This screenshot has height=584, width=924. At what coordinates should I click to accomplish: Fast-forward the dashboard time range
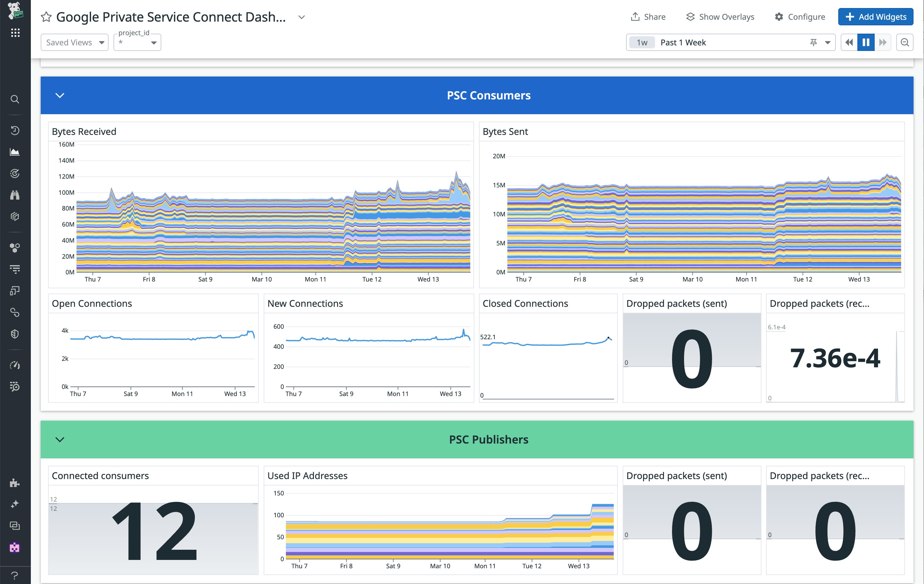[x=883, y=42]
